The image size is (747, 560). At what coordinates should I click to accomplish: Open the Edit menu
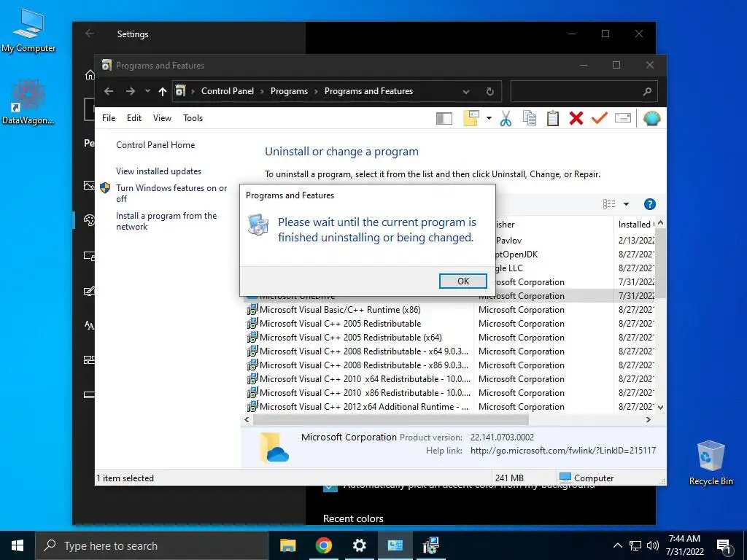[x=134, y=117]
